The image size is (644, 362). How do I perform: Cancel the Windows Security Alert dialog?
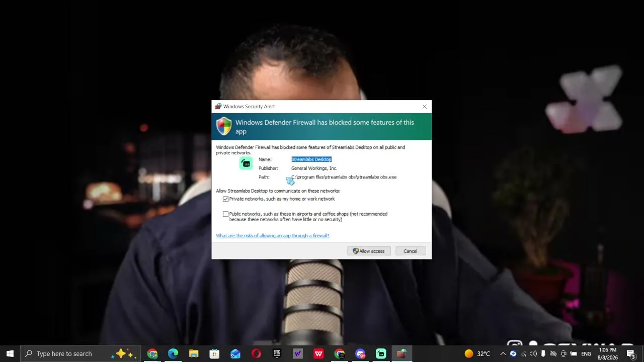(410, 251)
